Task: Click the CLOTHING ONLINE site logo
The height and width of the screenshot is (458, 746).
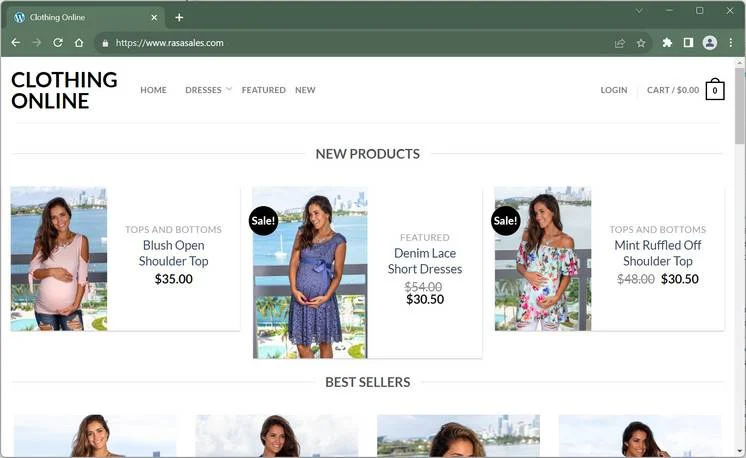Action: 64,90
